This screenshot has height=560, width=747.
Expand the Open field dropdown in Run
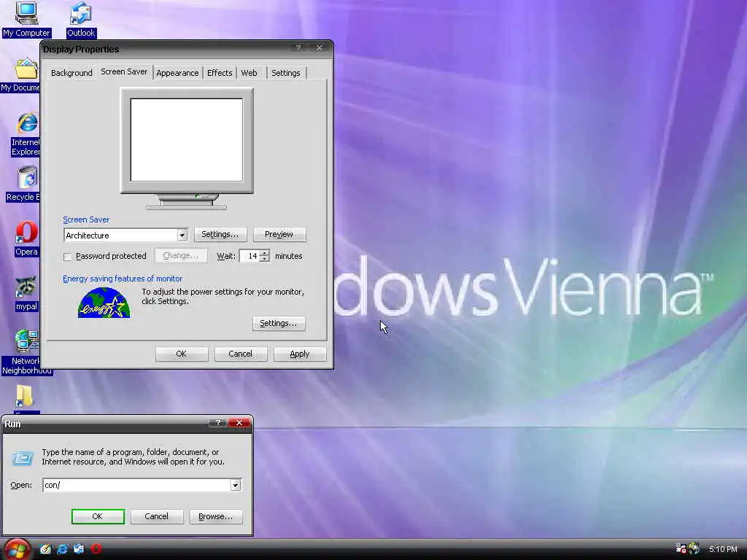(x=236, y=485)
